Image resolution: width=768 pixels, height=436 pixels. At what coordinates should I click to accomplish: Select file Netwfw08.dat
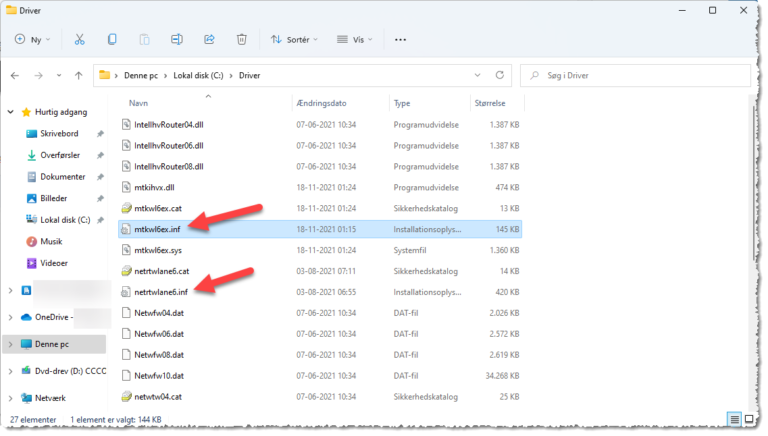point(159,355)
